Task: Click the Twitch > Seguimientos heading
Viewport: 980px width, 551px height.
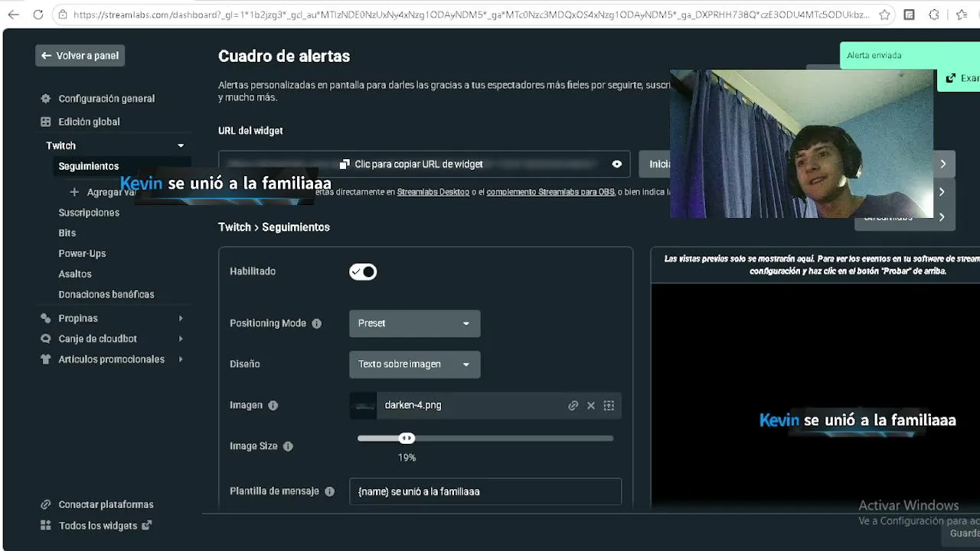Action: (x=274, y=227)
